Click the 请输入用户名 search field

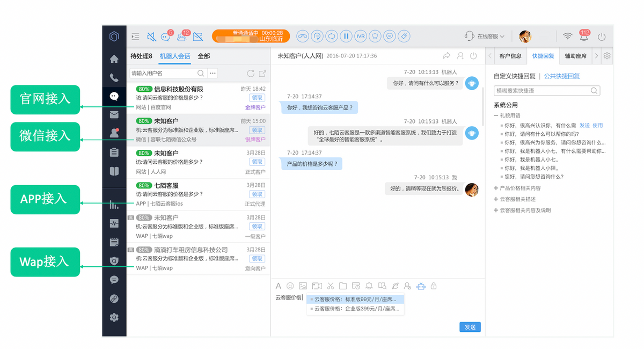click(x=161, y=72)
